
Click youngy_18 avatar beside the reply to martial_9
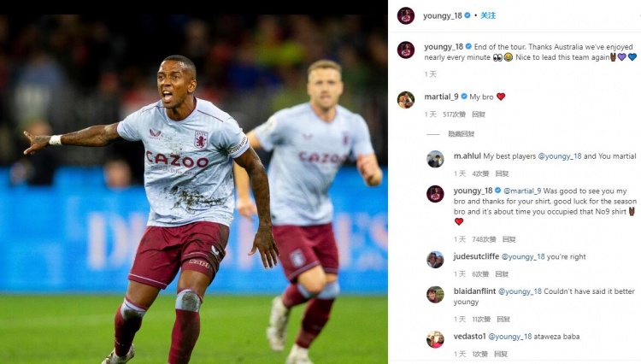click(435, 194)
